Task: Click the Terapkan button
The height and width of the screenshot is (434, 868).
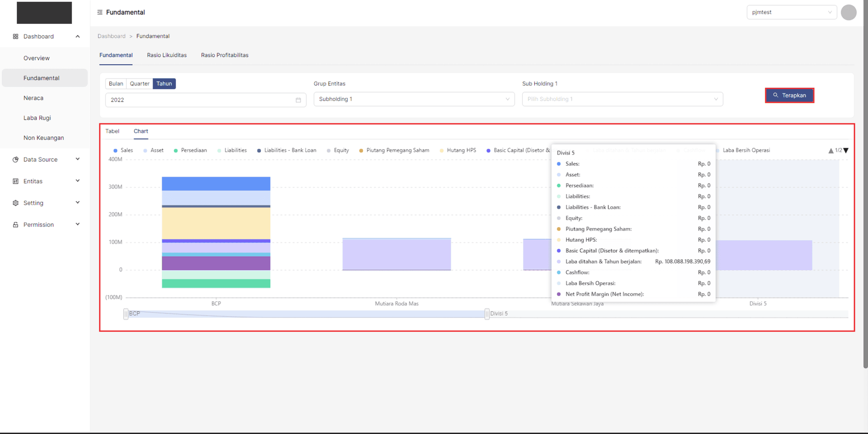Action: [789, 95]
